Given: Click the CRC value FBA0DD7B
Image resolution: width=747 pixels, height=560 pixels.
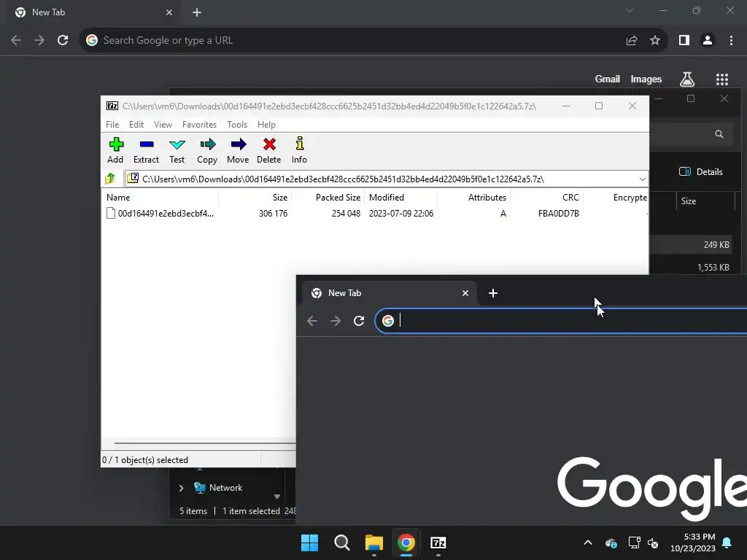Looking at the screenshot, I should 558,214.
